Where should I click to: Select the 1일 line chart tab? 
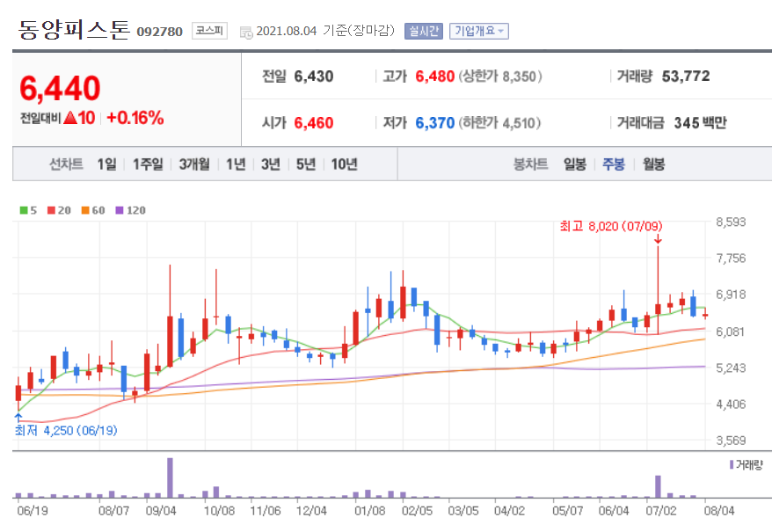click(x=107, y=164)
